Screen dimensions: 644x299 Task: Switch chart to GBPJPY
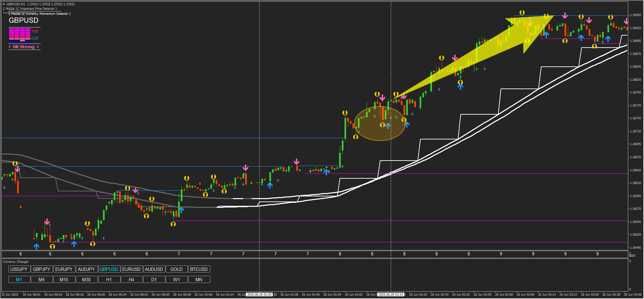[42, 269]
